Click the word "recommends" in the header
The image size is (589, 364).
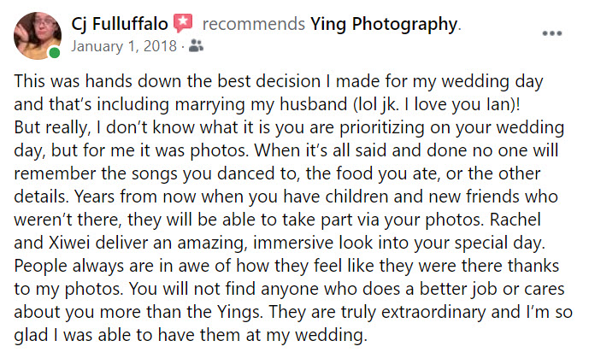pos(254,25)
